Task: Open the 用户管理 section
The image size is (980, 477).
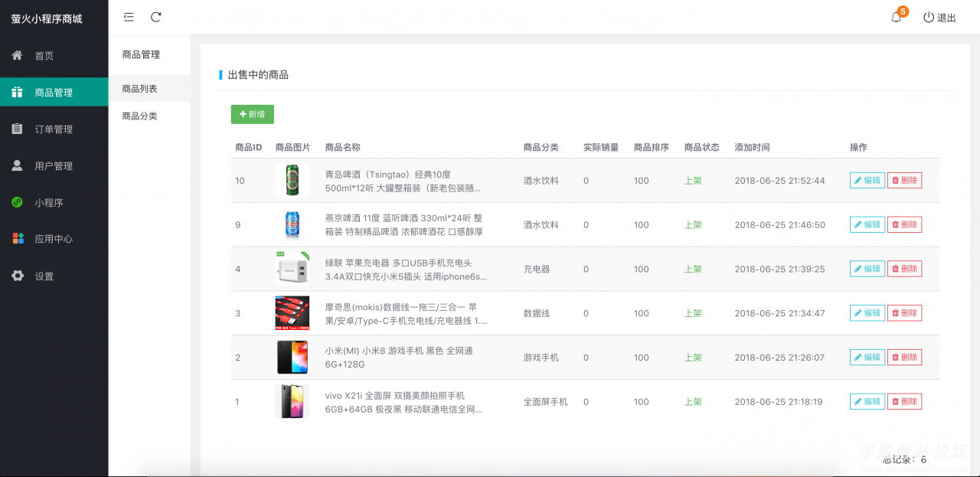Action: point(48,165)
